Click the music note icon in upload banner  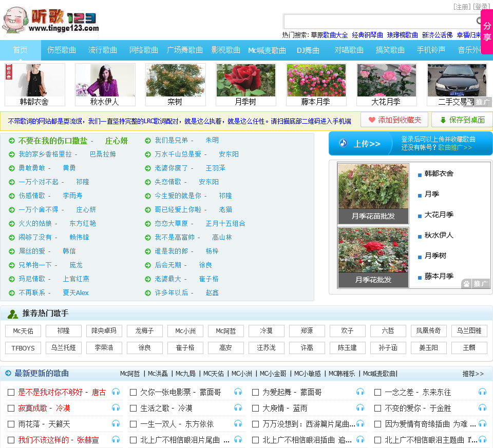pyautogui.click(x=343, y=143)
